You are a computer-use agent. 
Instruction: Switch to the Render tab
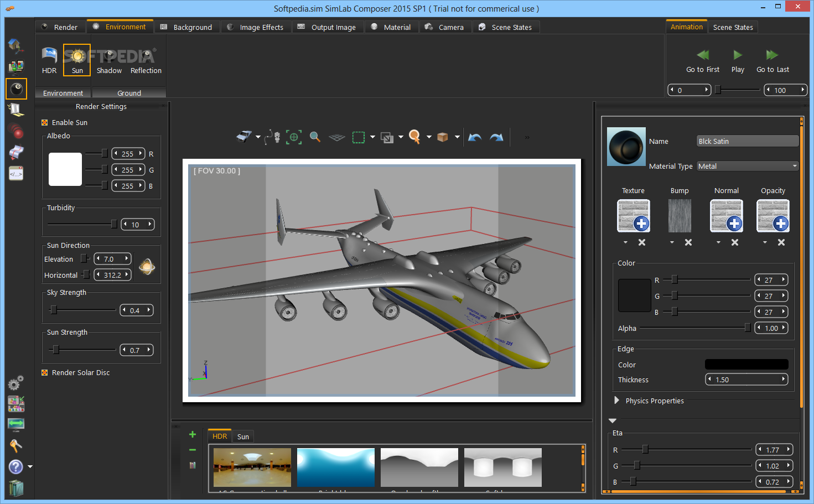[60, 27]
